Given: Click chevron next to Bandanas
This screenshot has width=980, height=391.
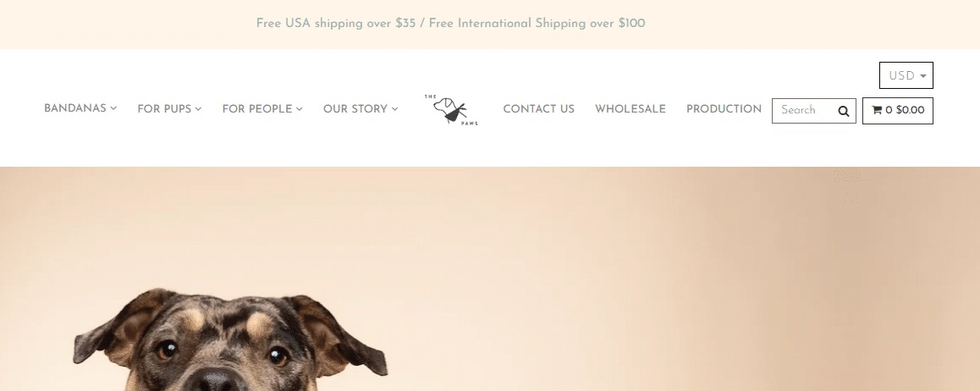Looking at the screenshot, I should pos(113,108).
